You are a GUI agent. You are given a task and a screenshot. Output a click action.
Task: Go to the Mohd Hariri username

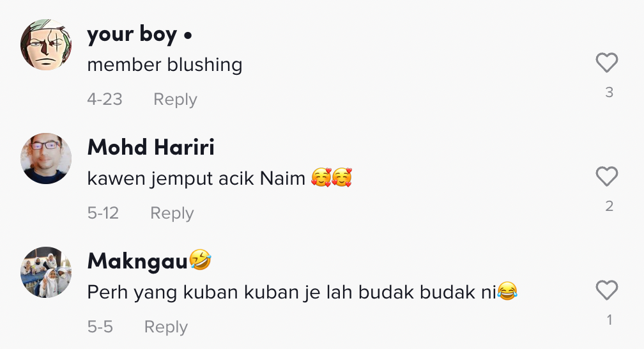[x=151, y=147]
